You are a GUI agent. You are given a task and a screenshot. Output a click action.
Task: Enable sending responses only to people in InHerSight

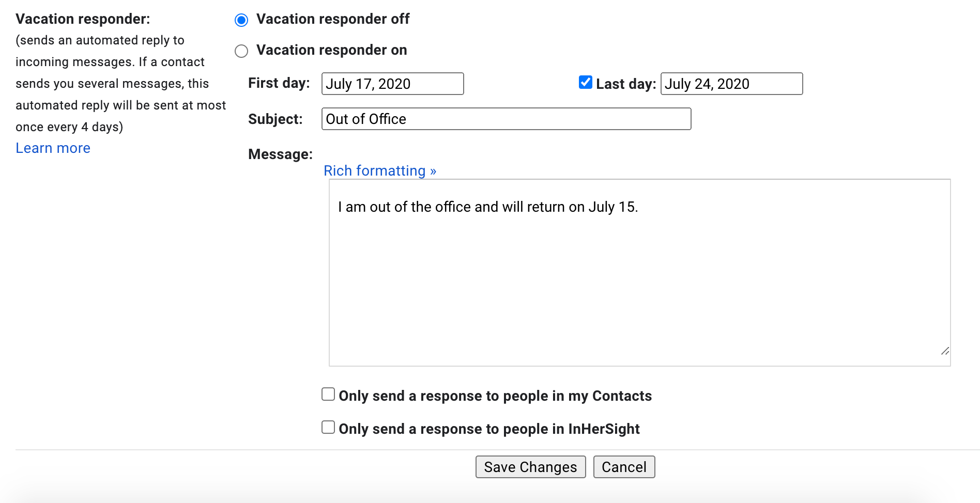tap(328, 427)
